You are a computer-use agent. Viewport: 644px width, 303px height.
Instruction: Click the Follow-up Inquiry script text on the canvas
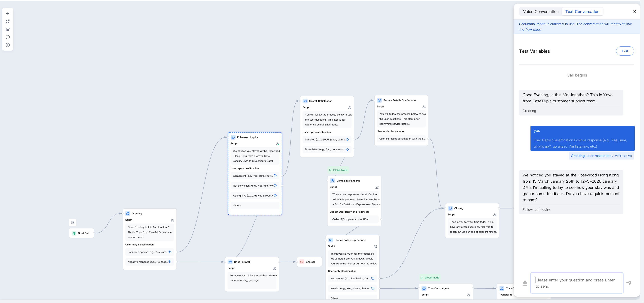click(x=255, y=156)
